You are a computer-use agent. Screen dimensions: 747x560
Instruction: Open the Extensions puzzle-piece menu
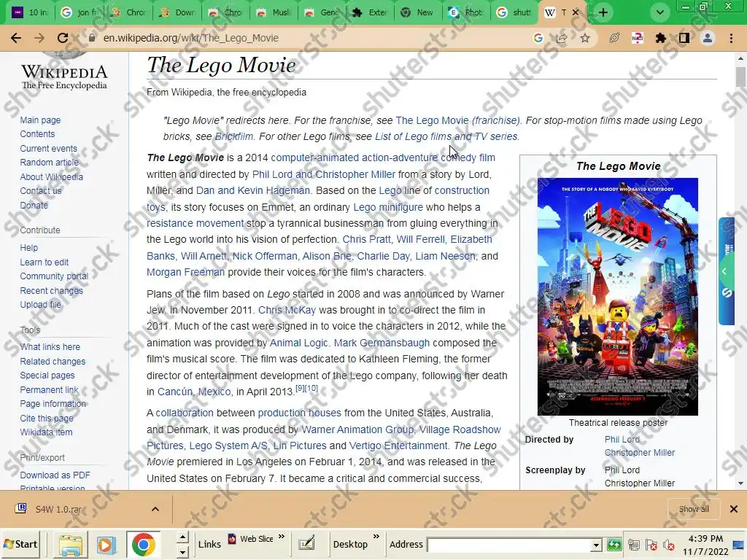tap(661, 38)
